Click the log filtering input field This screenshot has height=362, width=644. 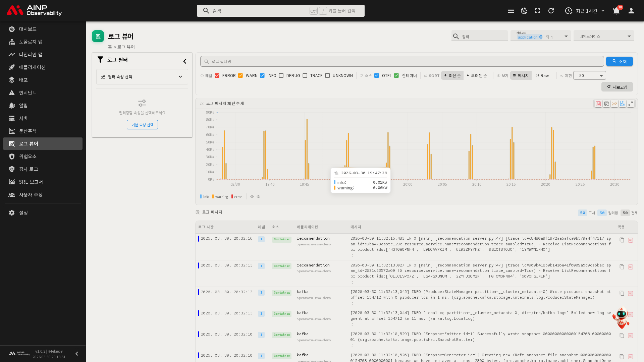coord(402,62)
